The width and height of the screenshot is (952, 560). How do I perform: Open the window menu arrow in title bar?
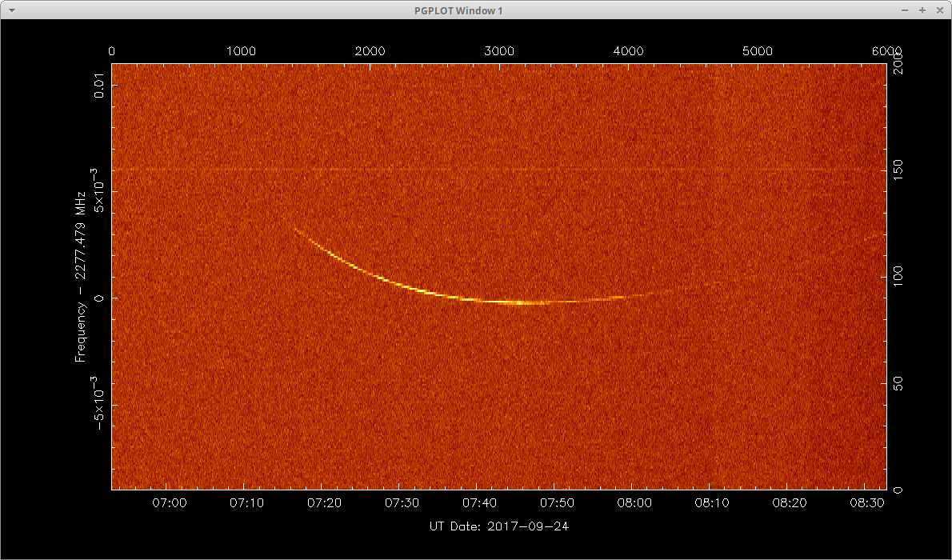tap(11, 10)
